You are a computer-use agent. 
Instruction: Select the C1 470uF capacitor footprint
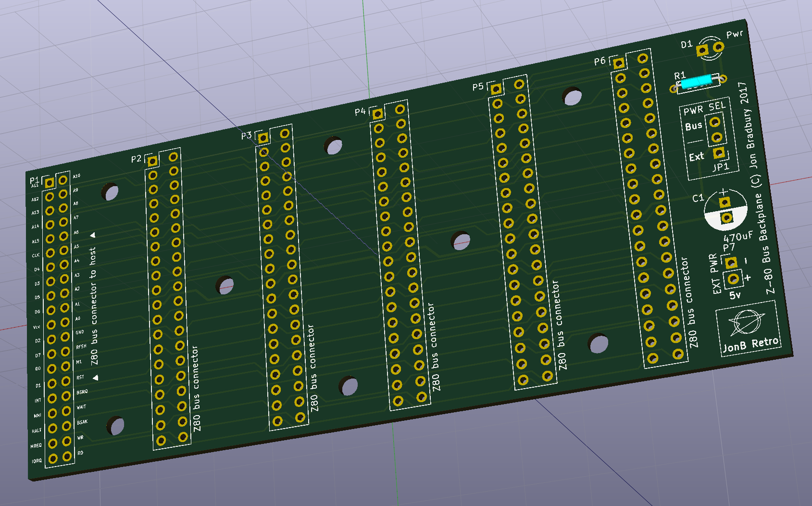tap(726, 210)
